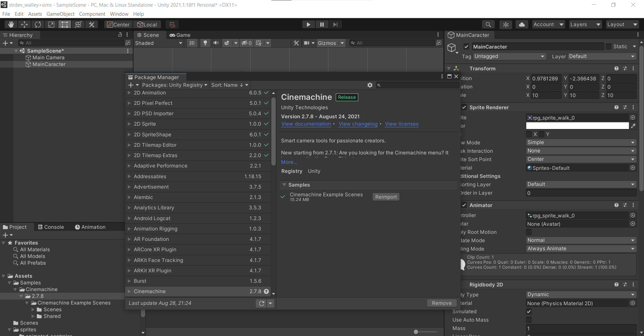Open the Unity search icon
The height and width of the screenshot is (336, 644).
(x=488, y=24)
